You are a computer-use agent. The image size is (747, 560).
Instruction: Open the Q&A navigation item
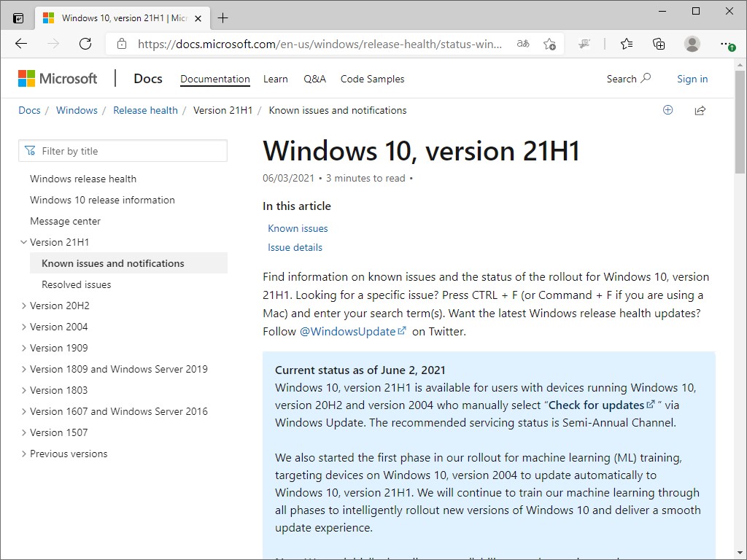click(x=314, y=79)
